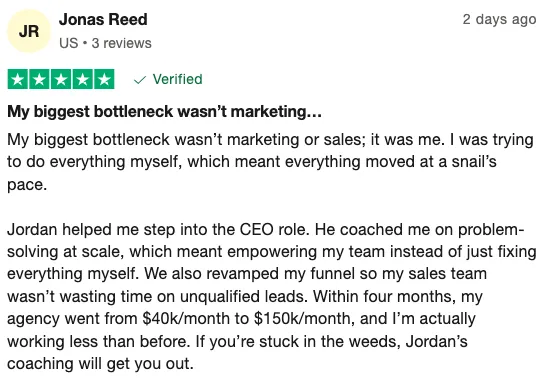Click the JR avatar circle

29,31
